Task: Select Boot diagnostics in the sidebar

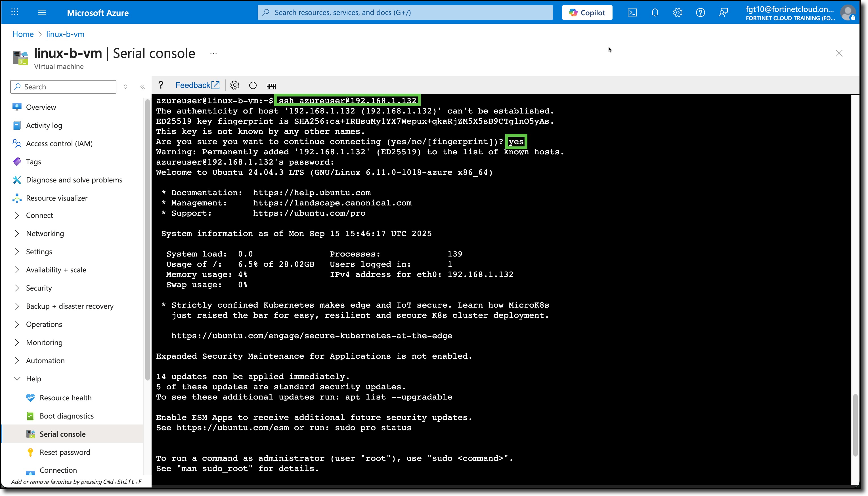Action: [66, 416]
